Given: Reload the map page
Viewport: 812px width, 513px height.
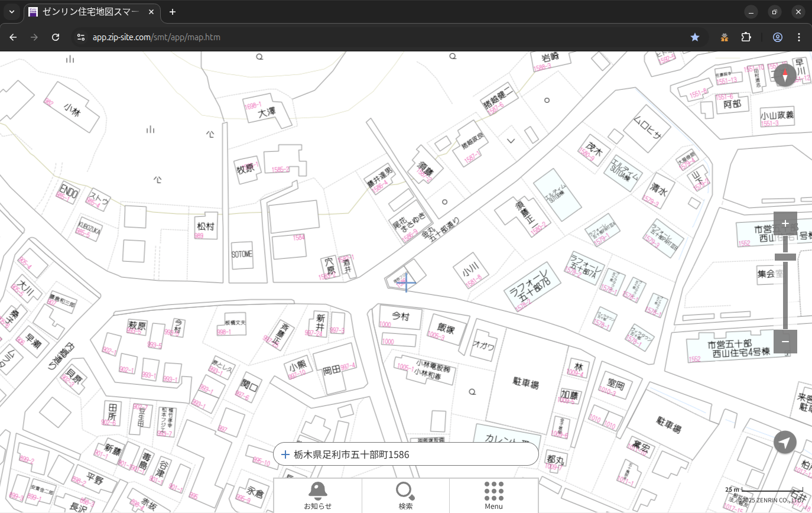Looking at the screenshot, I should pos(56,37).
